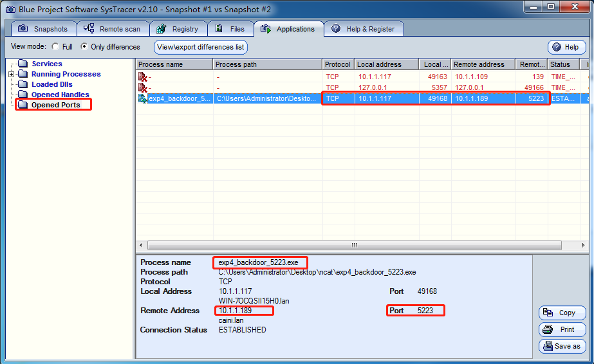The height and width of the screenshot is (364, 594).
Task: Expand the Running Processes tree node
Action: click(x=12, y=74)
